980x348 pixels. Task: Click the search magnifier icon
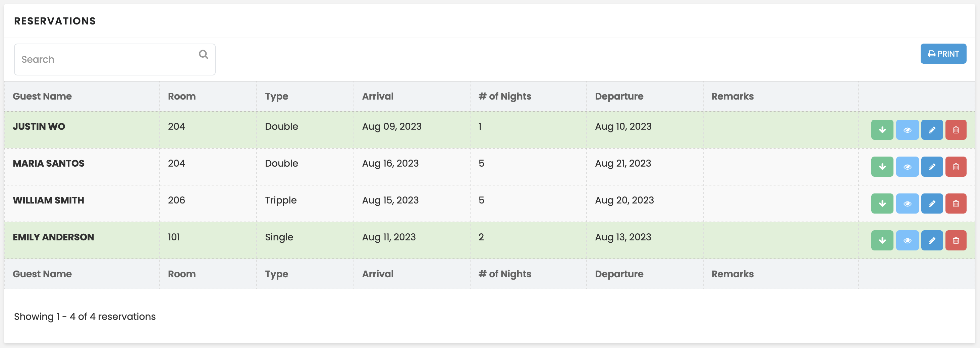204,54
